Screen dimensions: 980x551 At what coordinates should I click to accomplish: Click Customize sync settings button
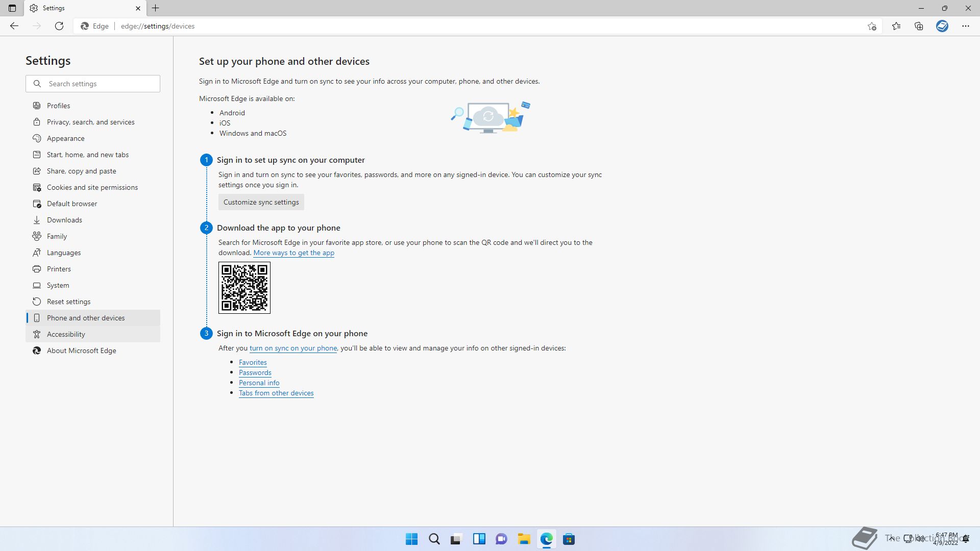tap(261, 202)
